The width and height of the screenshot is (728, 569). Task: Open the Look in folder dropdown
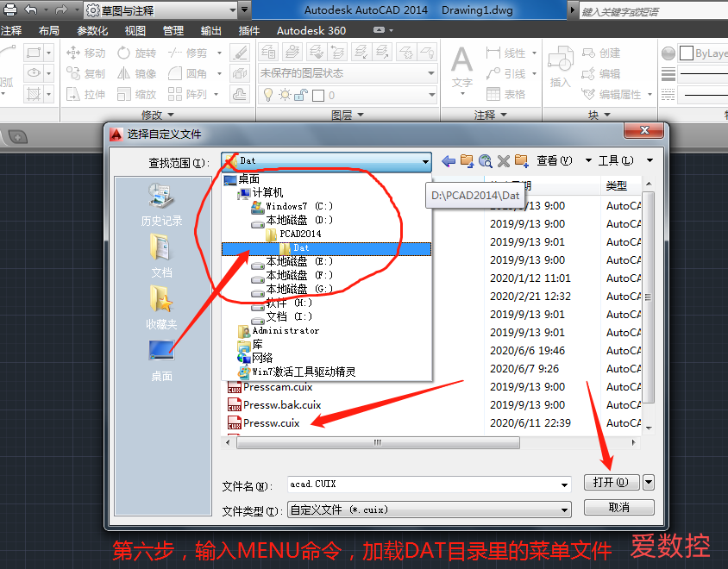425,161
